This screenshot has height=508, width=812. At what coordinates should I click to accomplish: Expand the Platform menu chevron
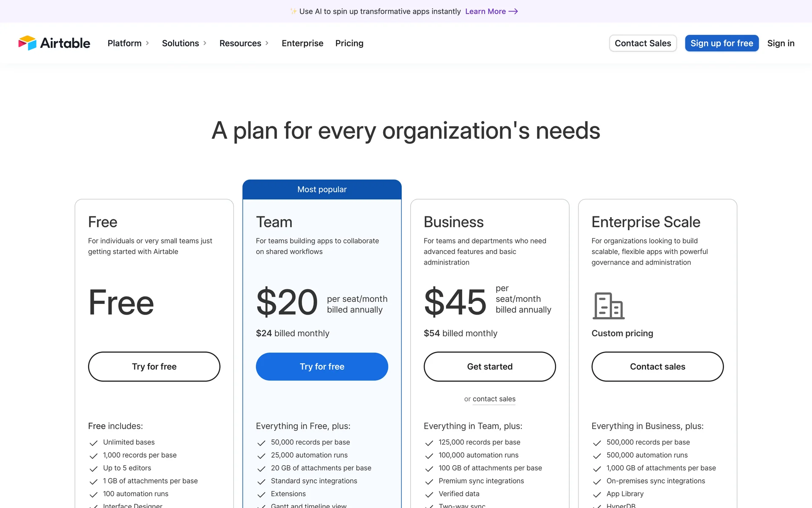point(147,43)
